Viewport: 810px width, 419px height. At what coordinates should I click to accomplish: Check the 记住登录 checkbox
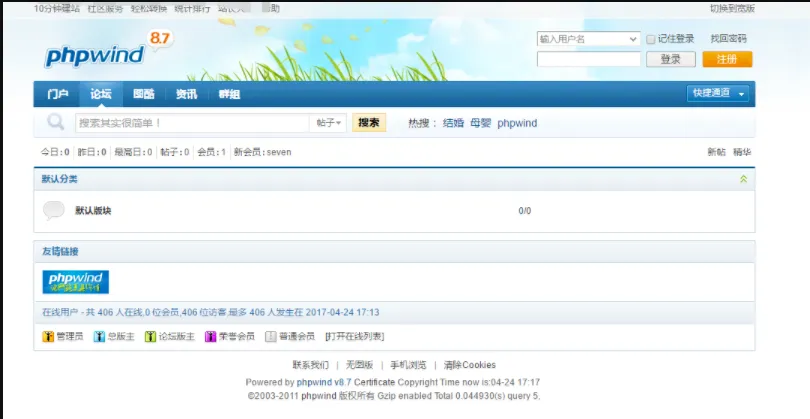[x=650, y=39]
